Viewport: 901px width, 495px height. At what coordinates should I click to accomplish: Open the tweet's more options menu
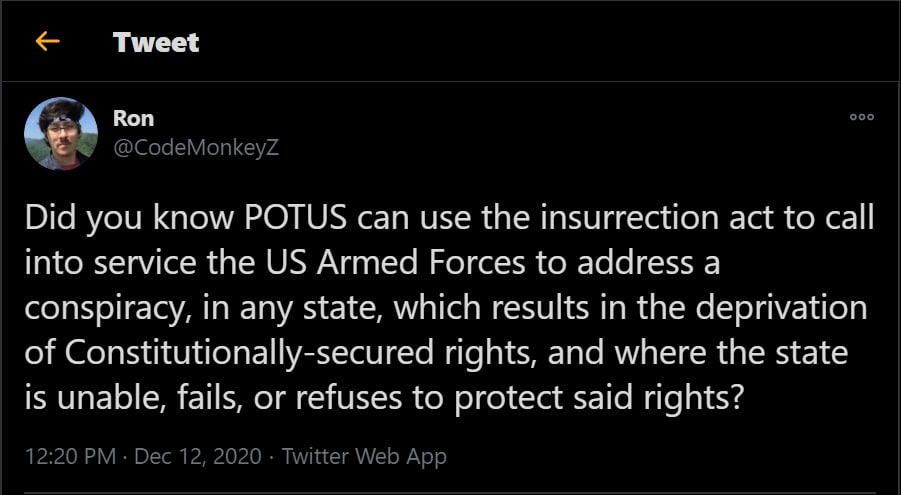tap(861, 118)
